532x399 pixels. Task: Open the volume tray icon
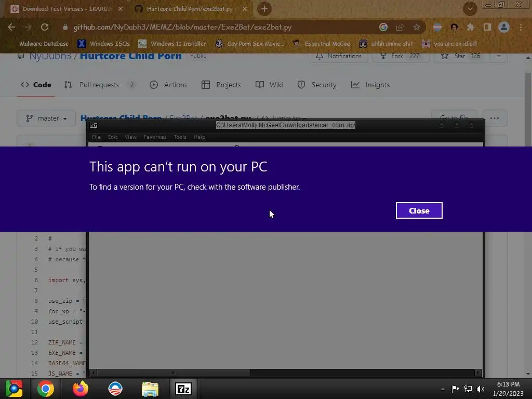(x=481, y=389)
